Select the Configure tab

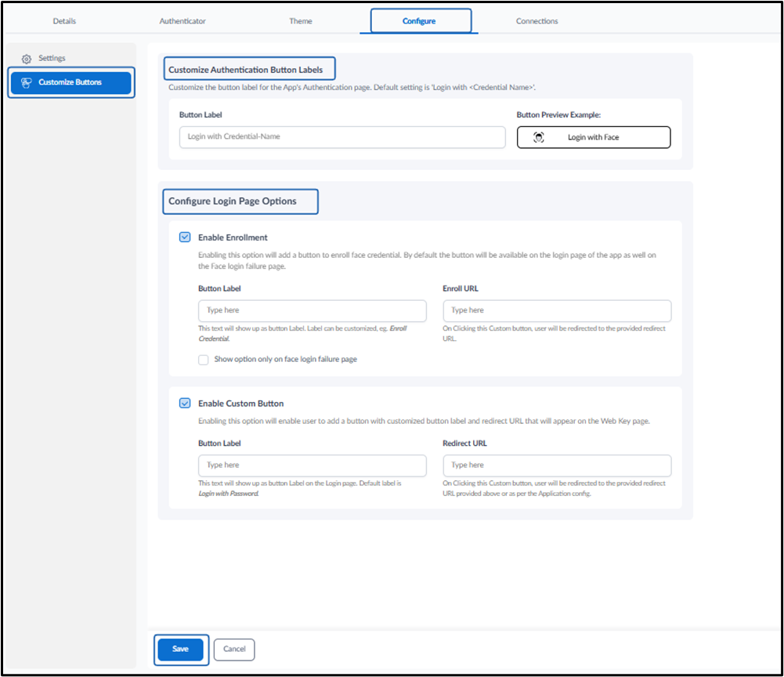tap(419, 21)
